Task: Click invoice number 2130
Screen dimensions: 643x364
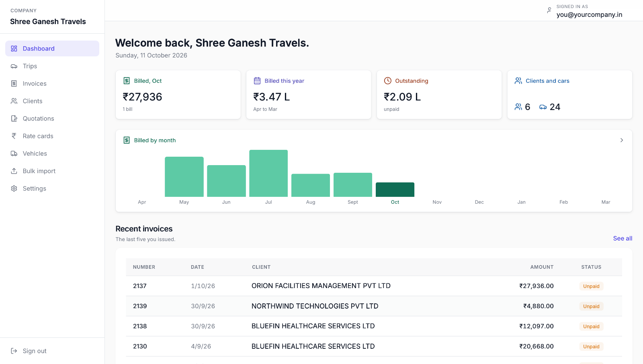Action: tap(140, 346)
